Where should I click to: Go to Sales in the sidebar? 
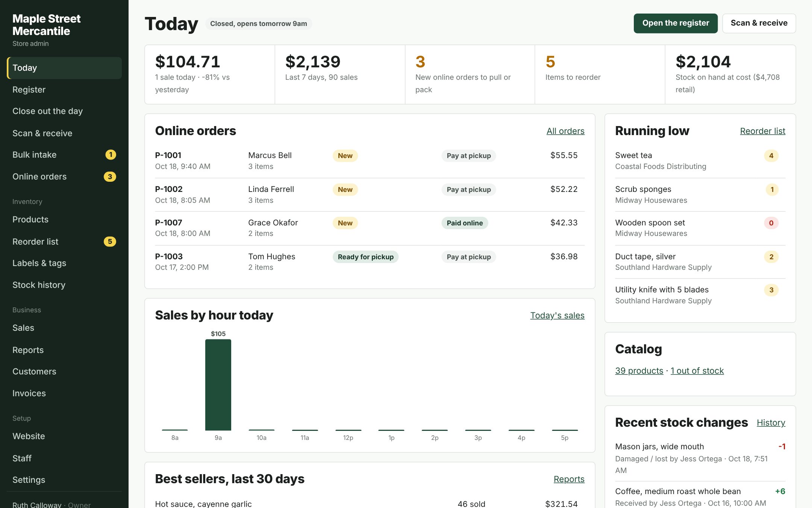[64, 328]
